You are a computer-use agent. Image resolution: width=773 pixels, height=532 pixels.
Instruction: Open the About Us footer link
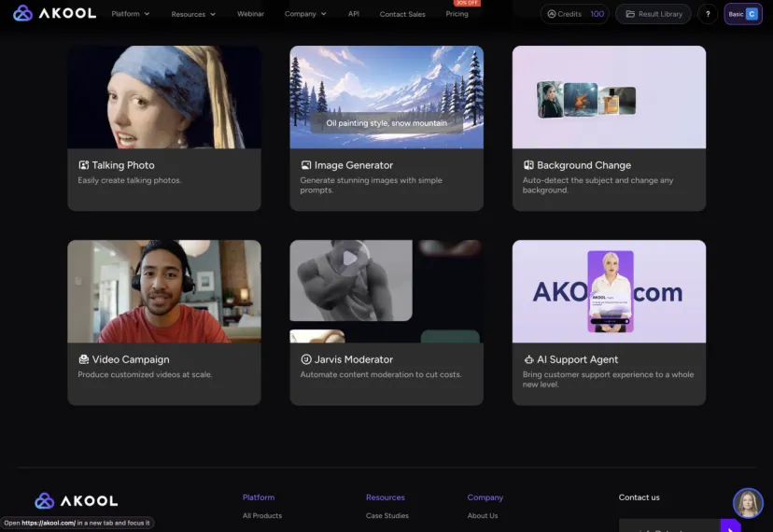483,516
